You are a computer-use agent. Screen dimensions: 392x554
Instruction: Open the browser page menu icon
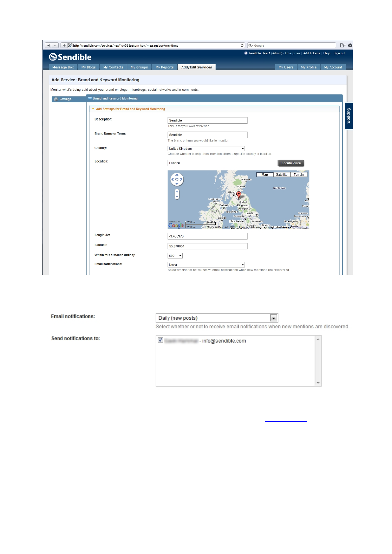point(343,45)
